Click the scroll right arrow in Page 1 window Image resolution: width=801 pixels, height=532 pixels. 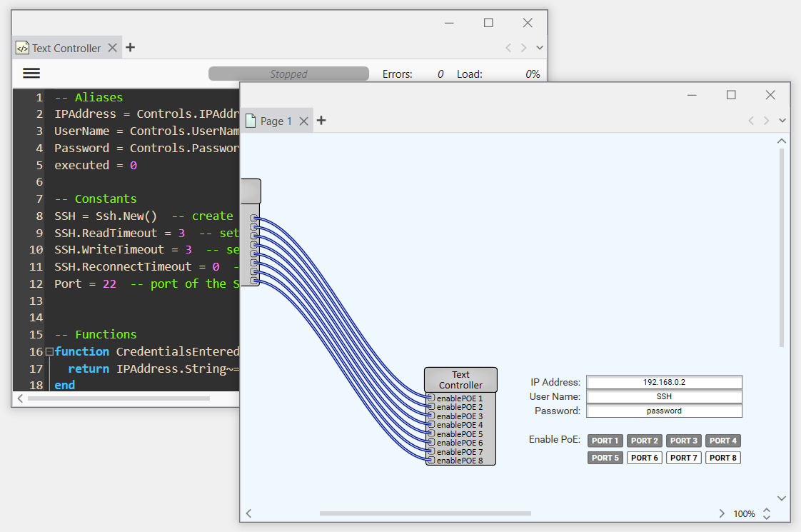point(722,513)
